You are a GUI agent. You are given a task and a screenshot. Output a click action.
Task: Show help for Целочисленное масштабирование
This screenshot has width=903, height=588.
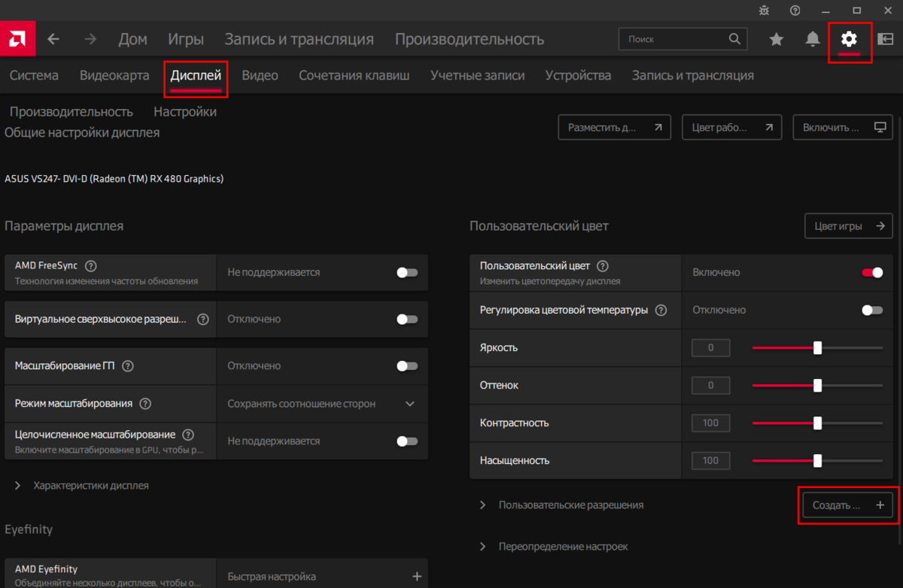[x=188, y=435]
